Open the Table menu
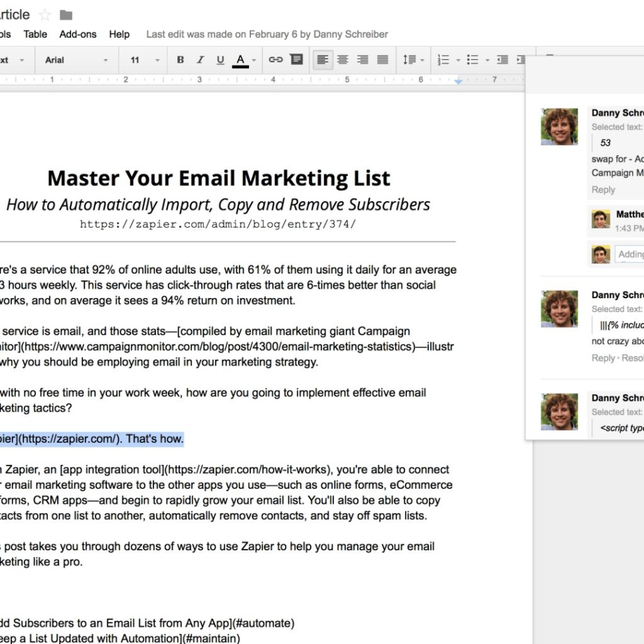 click(35, 34)
